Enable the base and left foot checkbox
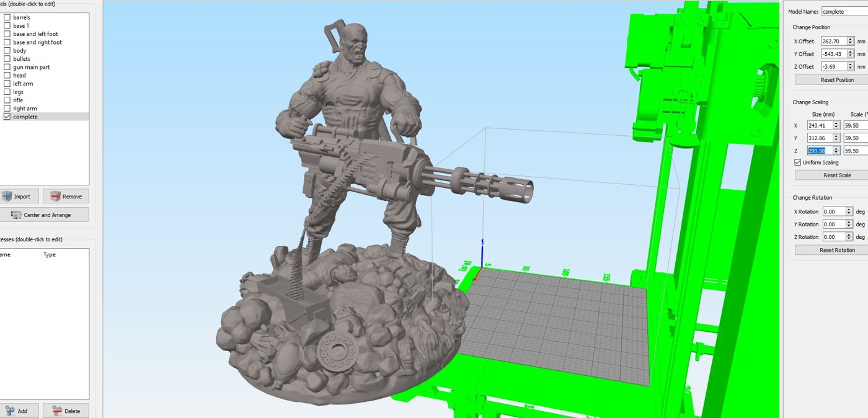Viewport: 868px width, 418px height. coord(7,34)
